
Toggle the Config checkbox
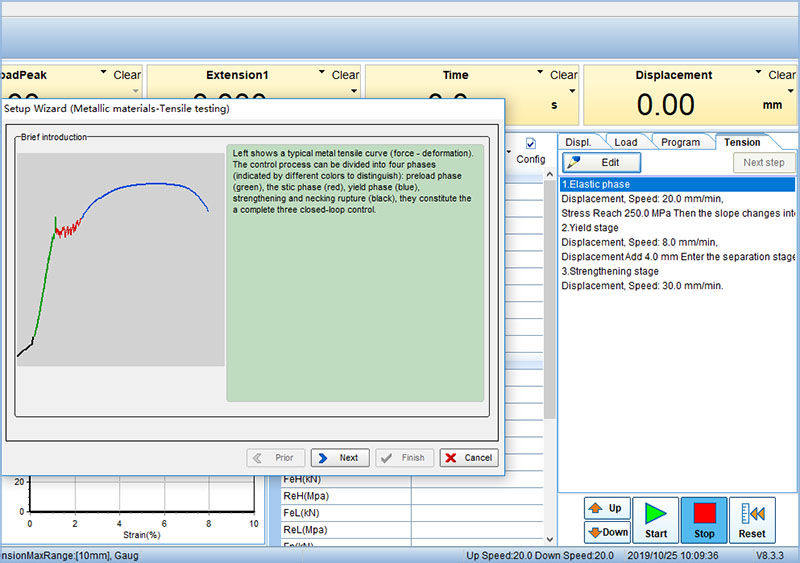click(x=531, y=144)
